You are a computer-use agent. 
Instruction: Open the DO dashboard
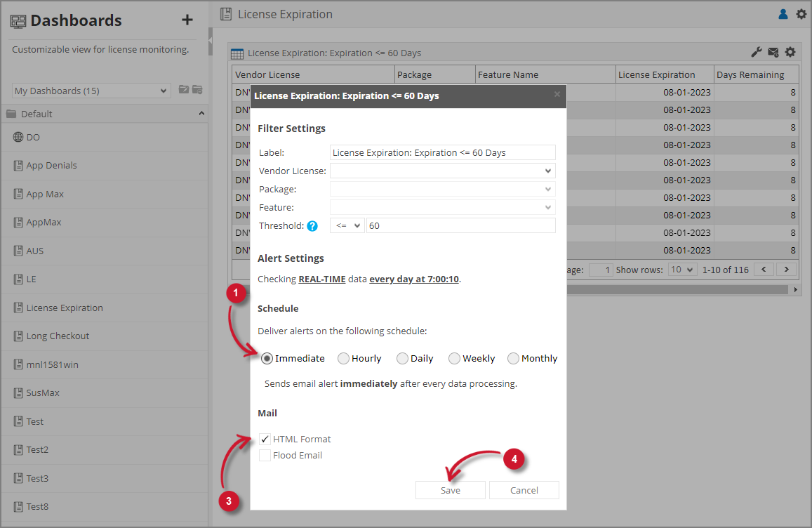click(105, 138)
